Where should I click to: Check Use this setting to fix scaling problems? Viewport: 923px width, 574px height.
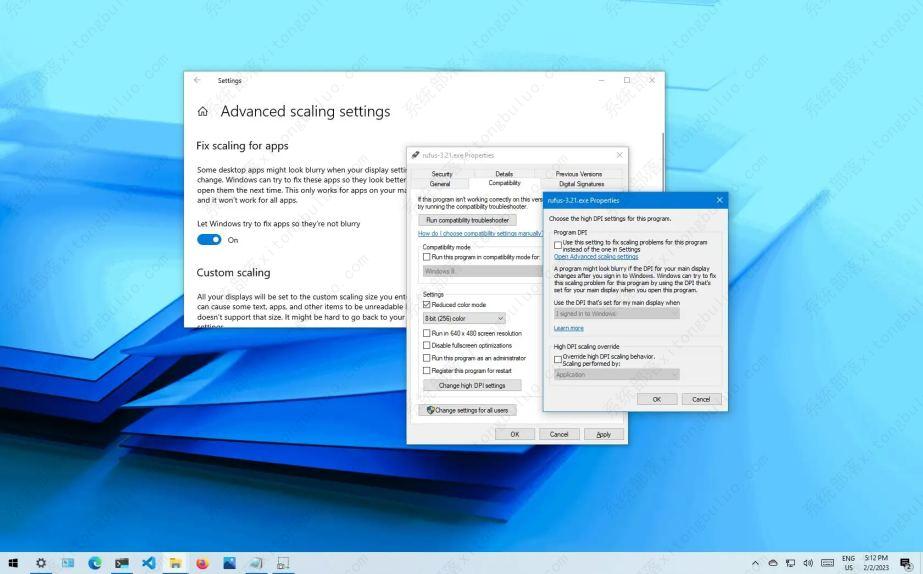pyautogui.click(x=557, y=245)
